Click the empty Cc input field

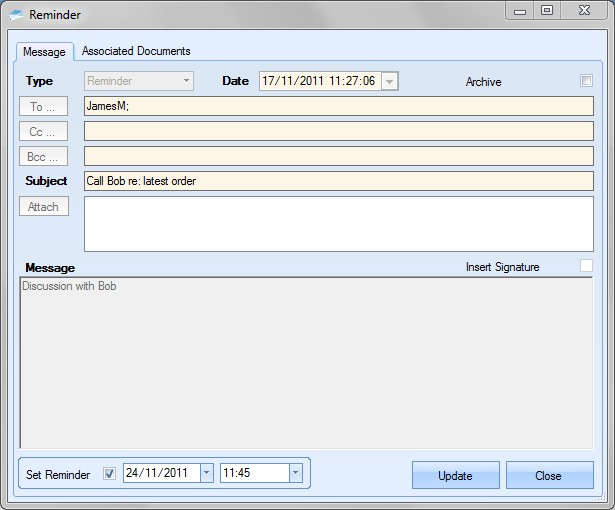coord(338,131)
